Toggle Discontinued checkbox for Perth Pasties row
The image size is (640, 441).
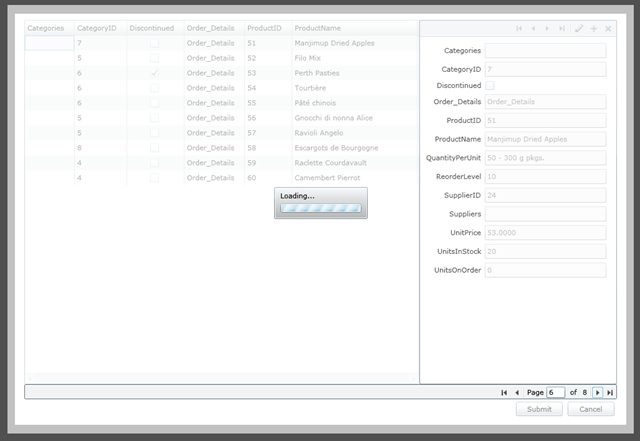154,73
